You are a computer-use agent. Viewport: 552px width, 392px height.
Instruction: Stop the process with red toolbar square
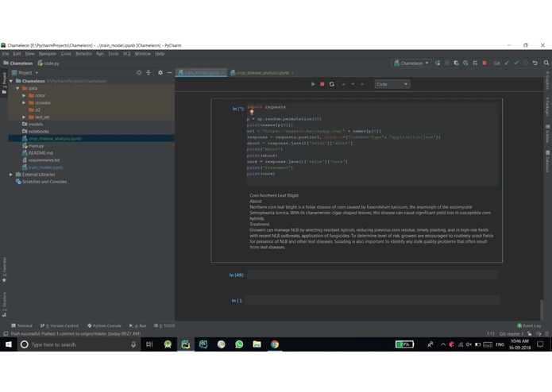coord(484,63)
